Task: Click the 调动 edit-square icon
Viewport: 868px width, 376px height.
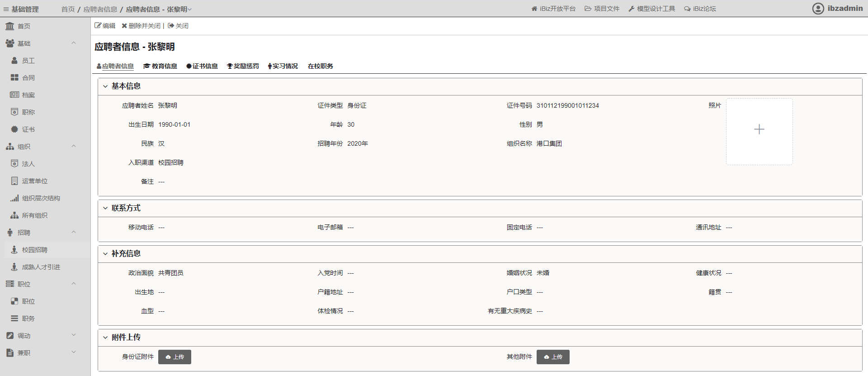Action: (10, 336)
